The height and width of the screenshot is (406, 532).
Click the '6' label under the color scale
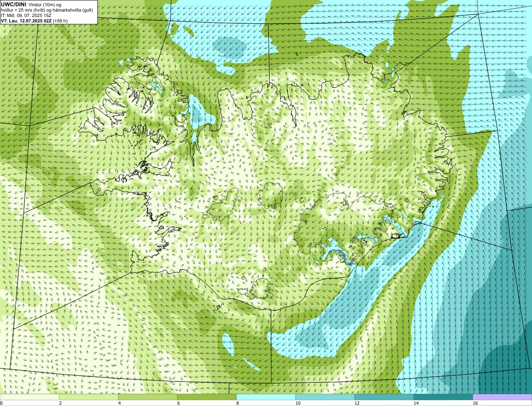point(179,403)
